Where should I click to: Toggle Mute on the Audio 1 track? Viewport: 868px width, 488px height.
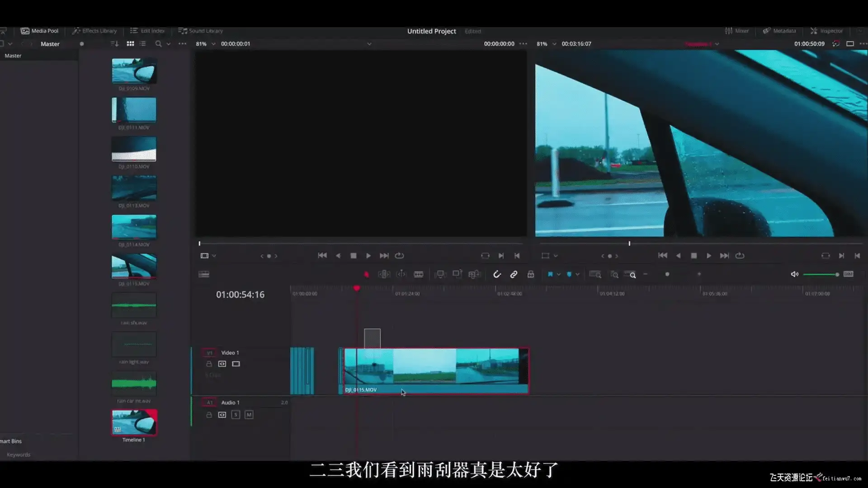(249, 415)
